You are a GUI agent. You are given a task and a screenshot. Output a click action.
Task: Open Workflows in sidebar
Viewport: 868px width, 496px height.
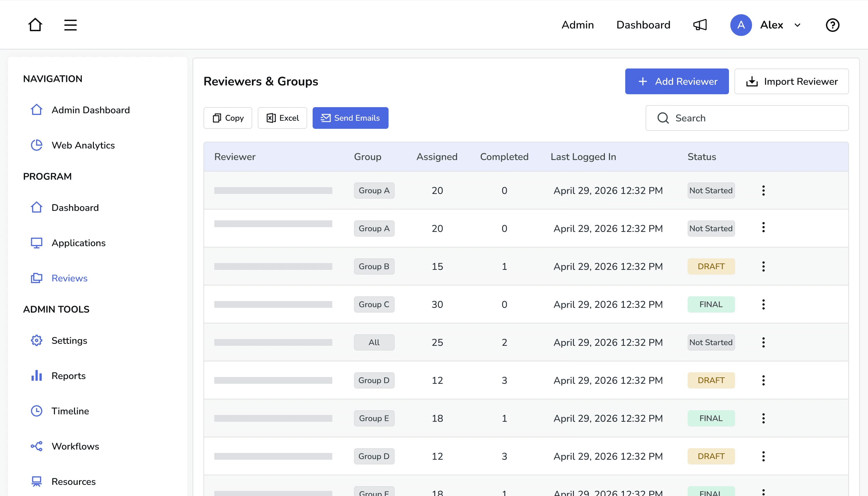75,446
